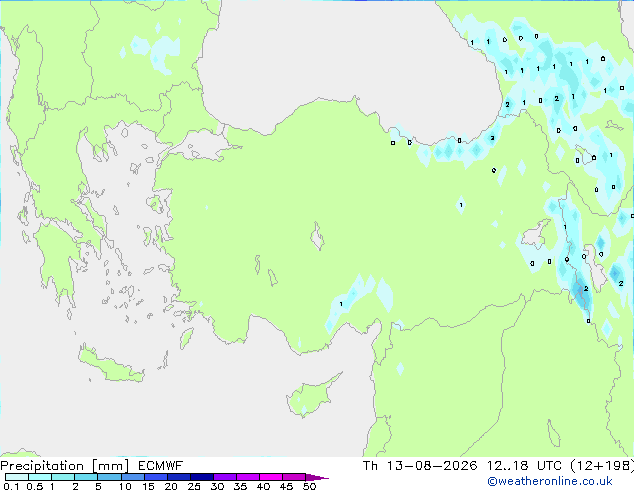The width and height of the screenshot is (634, 490).
Task: Select the 25–30 mm navy legend swatch
Action: pos(201,477)
